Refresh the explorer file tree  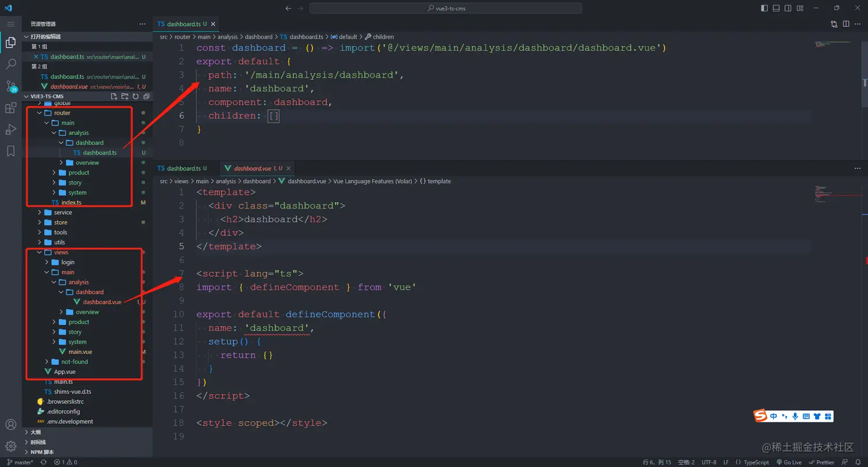pos(135,97)
